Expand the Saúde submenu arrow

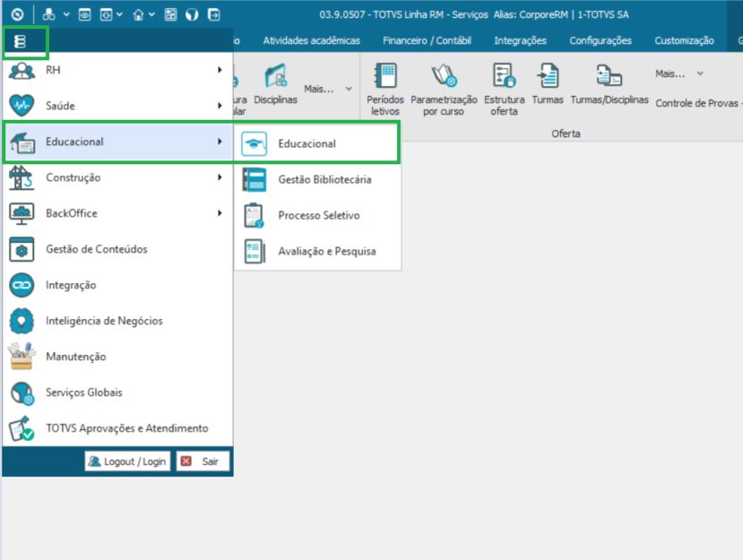click(x=220, y=106)
